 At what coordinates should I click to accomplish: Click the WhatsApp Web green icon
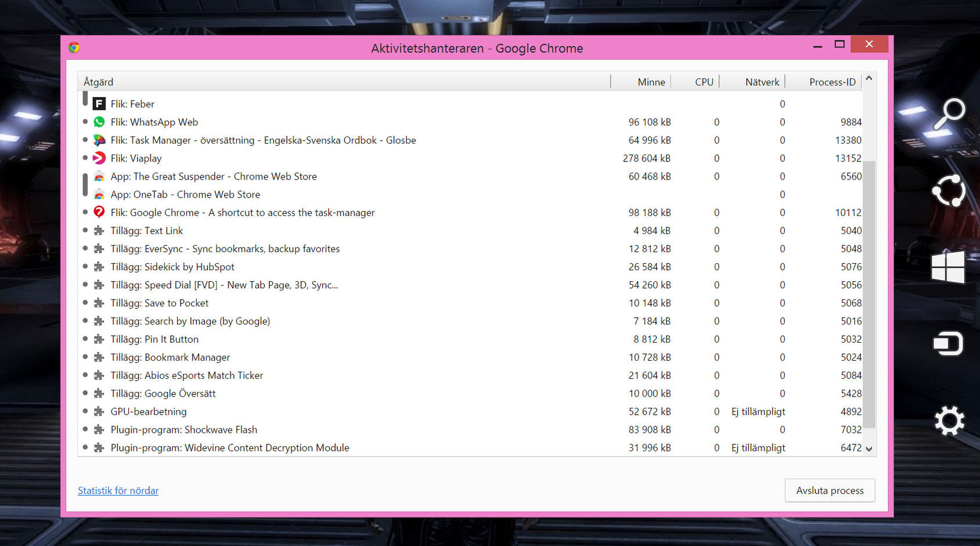(x=99, y=122)
